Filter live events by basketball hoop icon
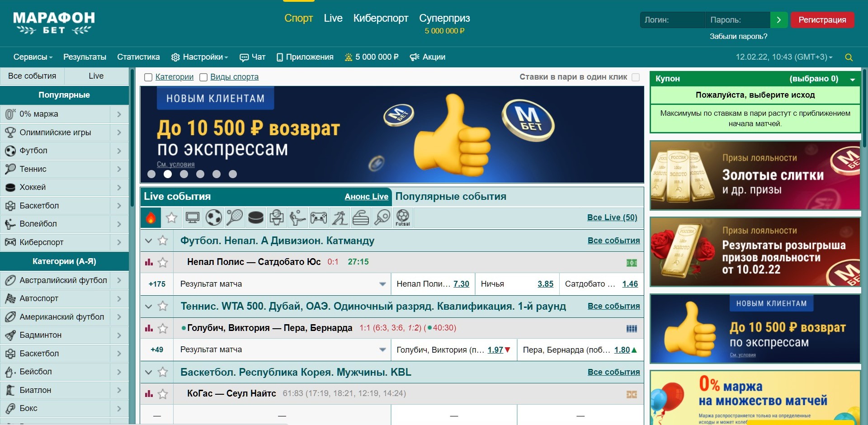 coord(277,217)
